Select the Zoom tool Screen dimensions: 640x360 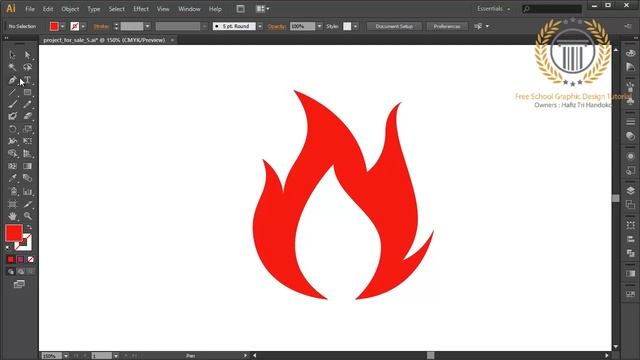click(x=27, y=216)
